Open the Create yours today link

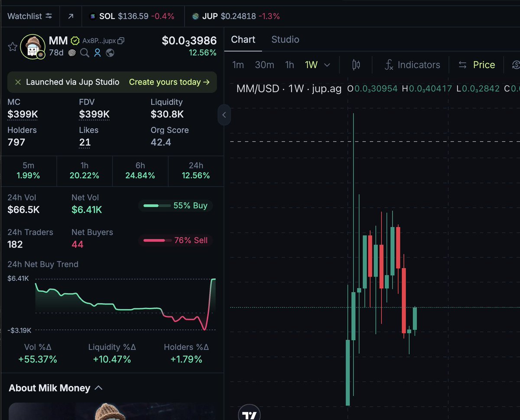click(x=169, y=82)
